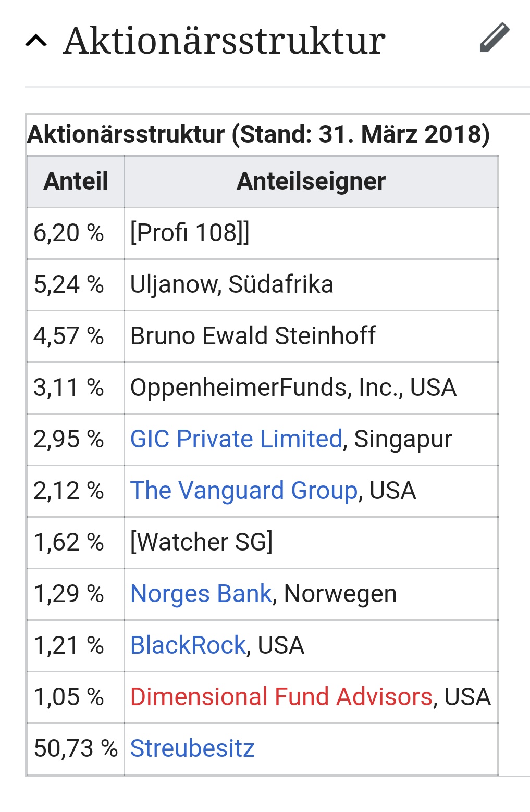Click the Anteilseigner column header

(x=311, y=182)
